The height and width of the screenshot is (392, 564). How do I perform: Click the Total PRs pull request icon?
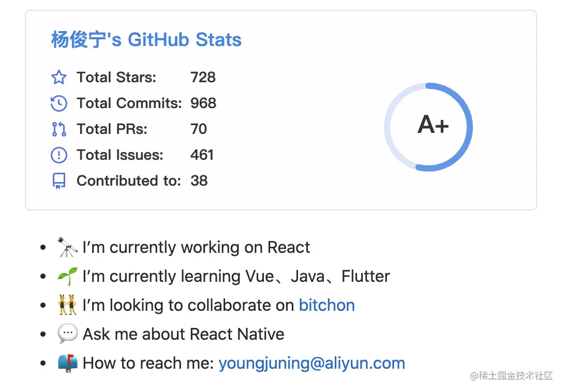[59, 129]
